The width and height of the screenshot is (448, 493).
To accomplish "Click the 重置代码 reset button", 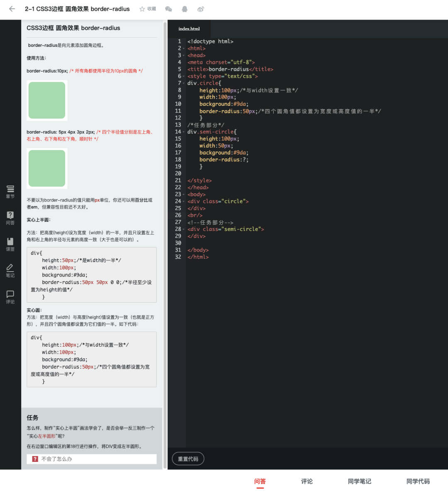I will click(x=188, y=459).
